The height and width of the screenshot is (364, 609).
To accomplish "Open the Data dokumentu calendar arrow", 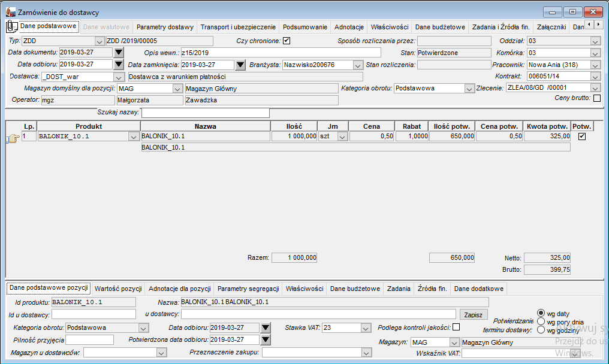I will pos(119,53).
